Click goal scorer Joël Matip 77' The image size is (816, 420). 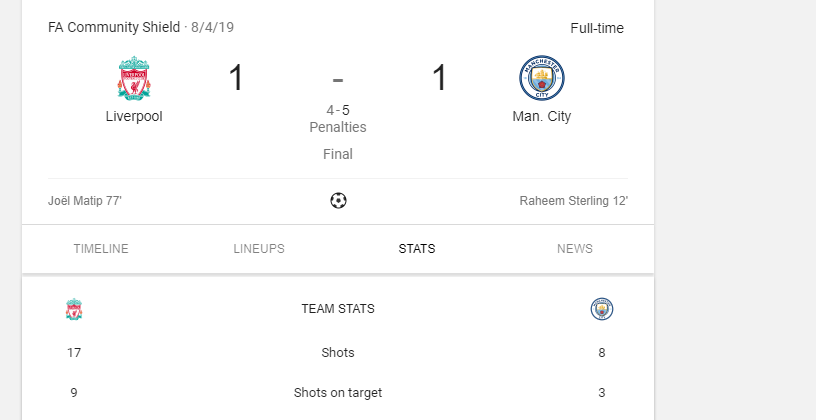tap(85, 201)
